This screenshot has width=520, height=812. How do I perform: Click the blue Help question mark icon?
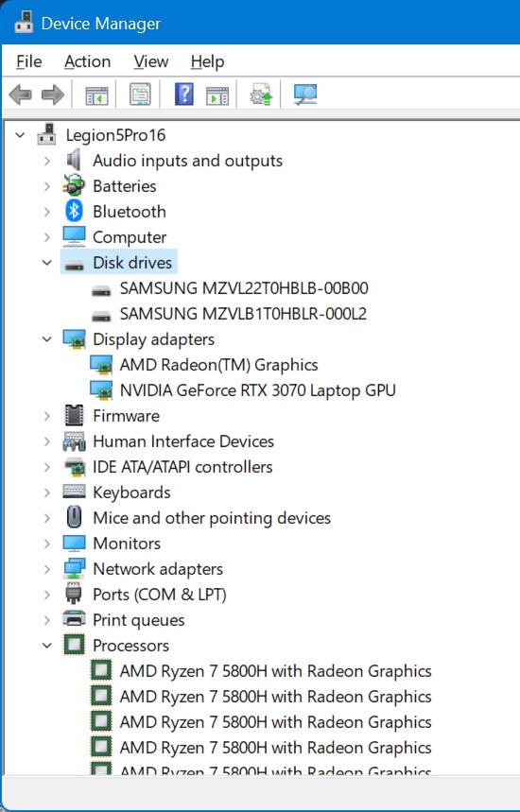(x=183, y=95)
